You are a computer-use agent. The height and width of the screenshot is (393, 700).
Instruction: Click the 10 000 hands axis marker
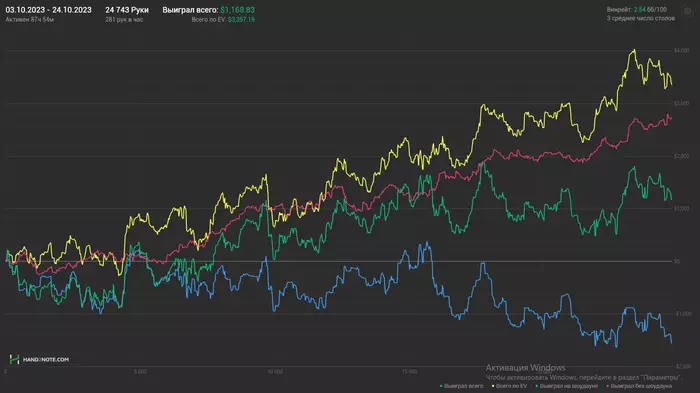point(275,372)
